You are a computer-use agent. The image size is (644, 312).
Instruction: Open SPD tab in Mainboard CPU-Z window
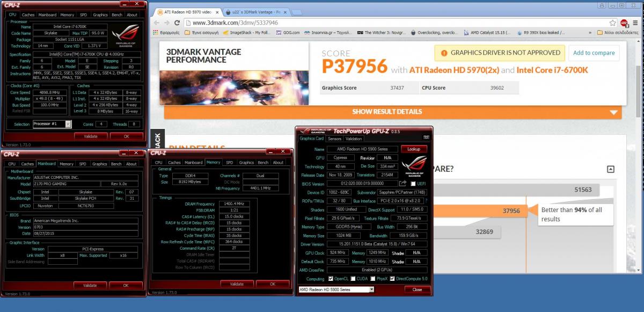click(x=83, y=164)
